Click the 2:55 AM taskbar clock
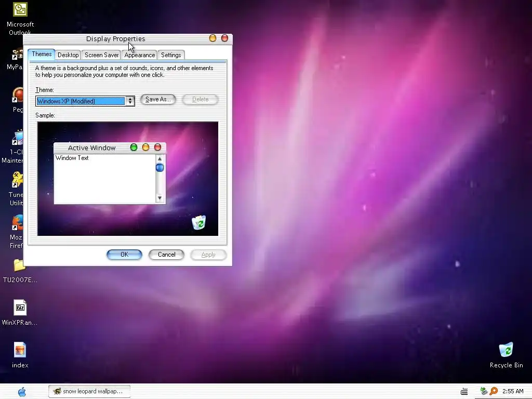 pyautogui.click(x=513, y=391)
